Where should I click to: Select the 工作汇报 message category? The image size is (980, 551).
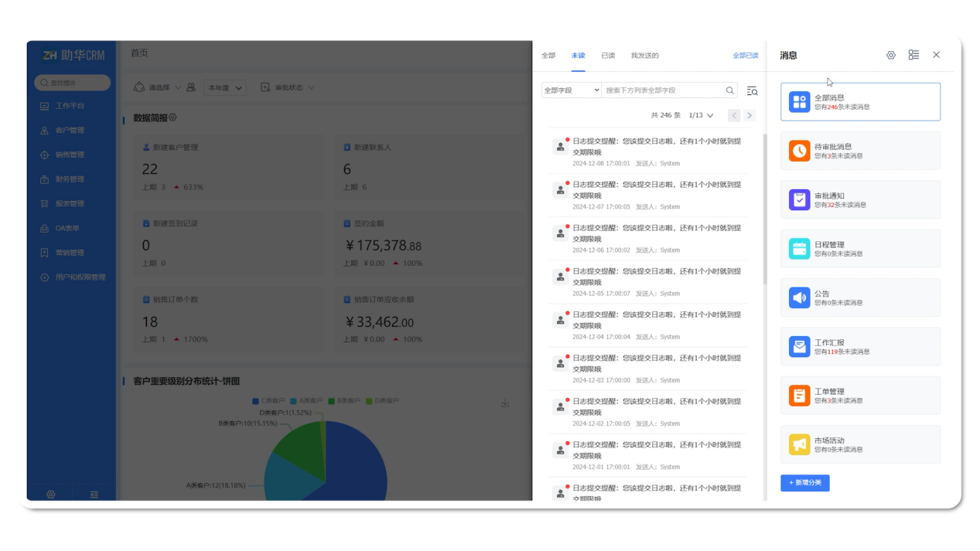point(860,347)
